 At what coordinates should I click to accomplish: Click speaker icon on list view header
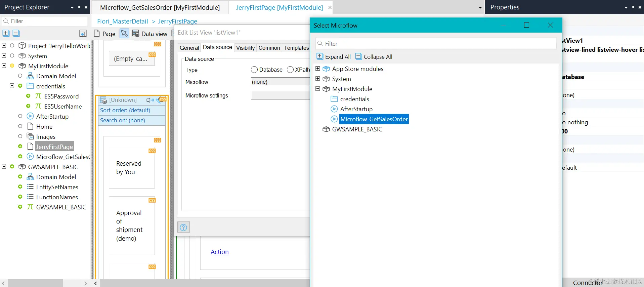tap(150, 100)
